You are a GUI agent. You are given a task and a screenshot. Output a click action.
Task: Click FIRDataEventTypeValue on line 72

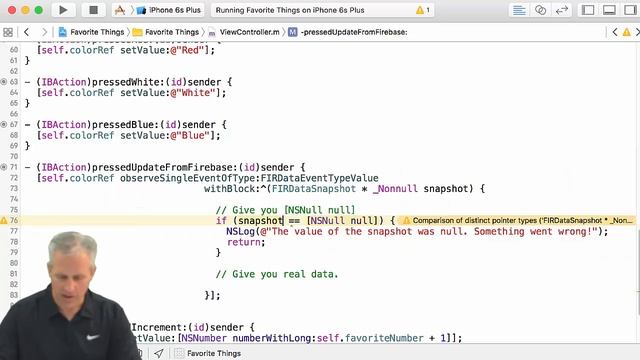point(320,178)
